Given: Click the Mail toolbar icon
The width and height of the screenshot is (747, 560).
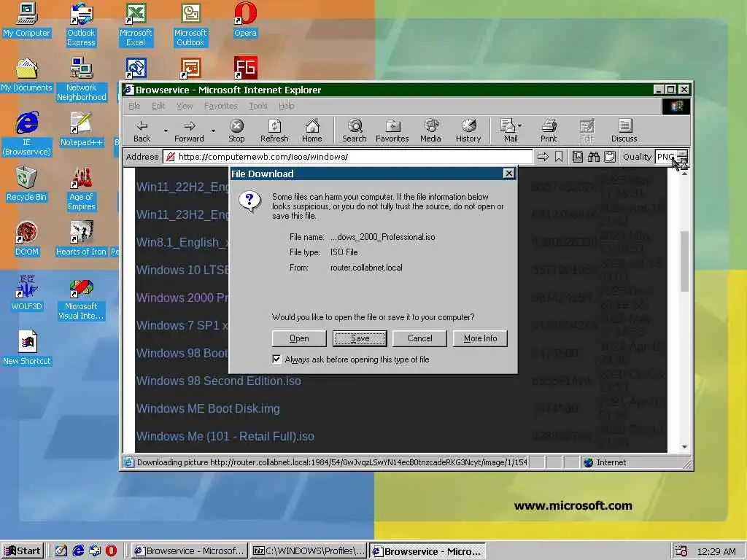Looking at the screenshot, I should (x=508, y=131).
